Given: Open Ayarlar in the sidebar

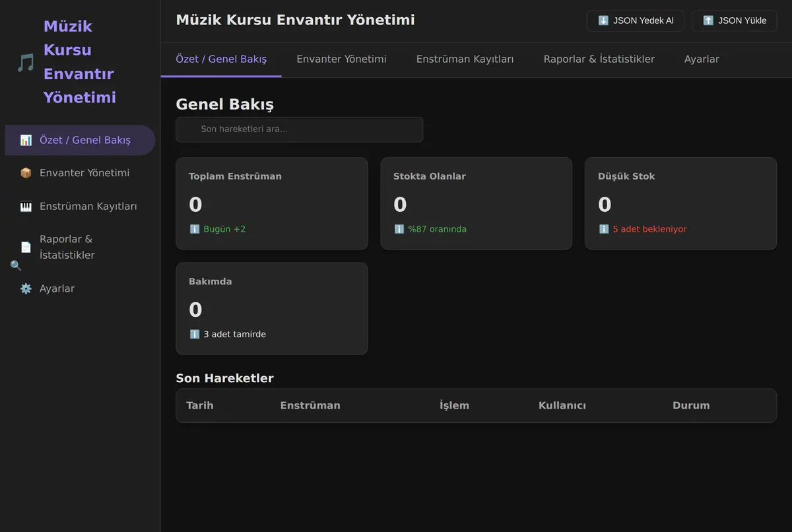Looking at the screenshot, I should (x=80, y=288).
